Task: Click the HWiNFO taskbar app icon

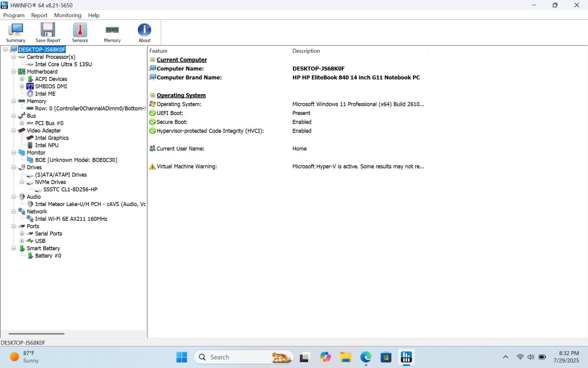Action: coord(406,357)
